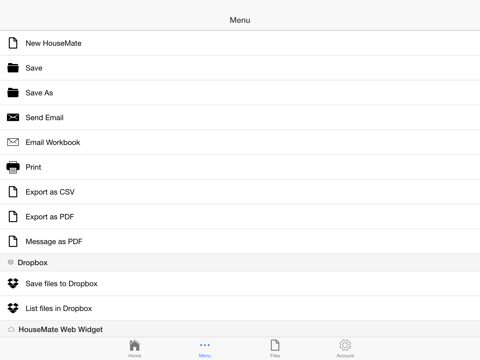This screenshot has width=480, height=360.
Task: Choose Export as CSV
Action: pos(240,192)
